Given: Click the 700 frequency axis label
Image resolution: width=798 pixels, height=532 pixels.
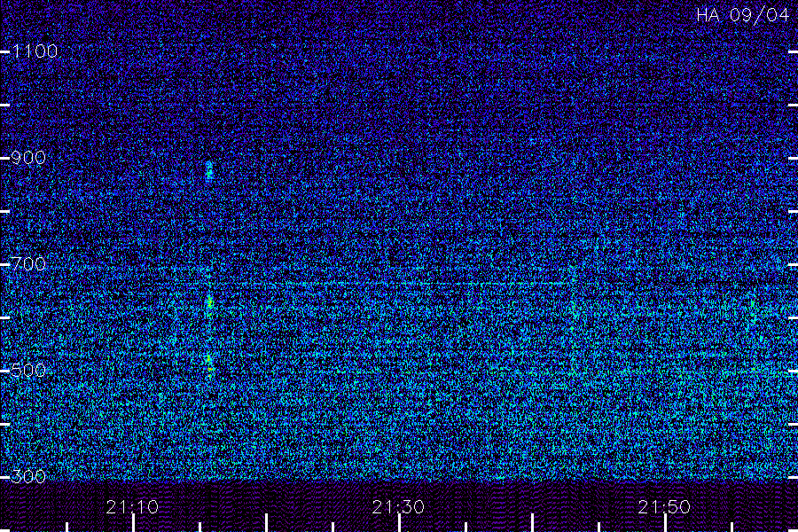Looking at the screenshot, I should pyautogui.click(x=28, y=264).
